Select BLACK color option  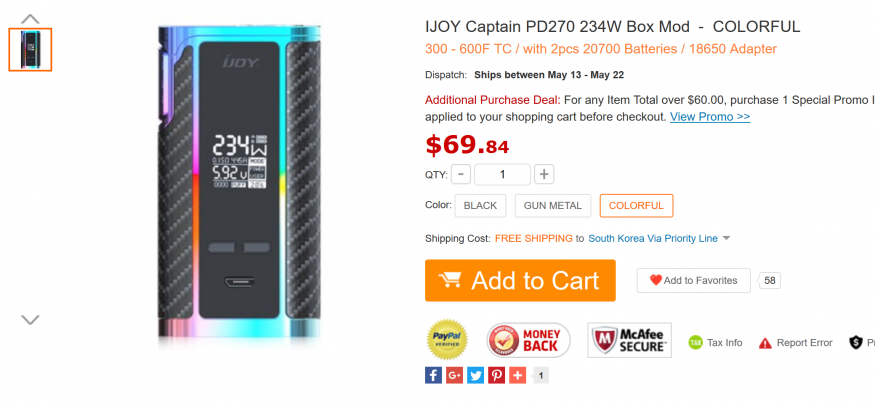pyautogui.click(x=480, y=206)
